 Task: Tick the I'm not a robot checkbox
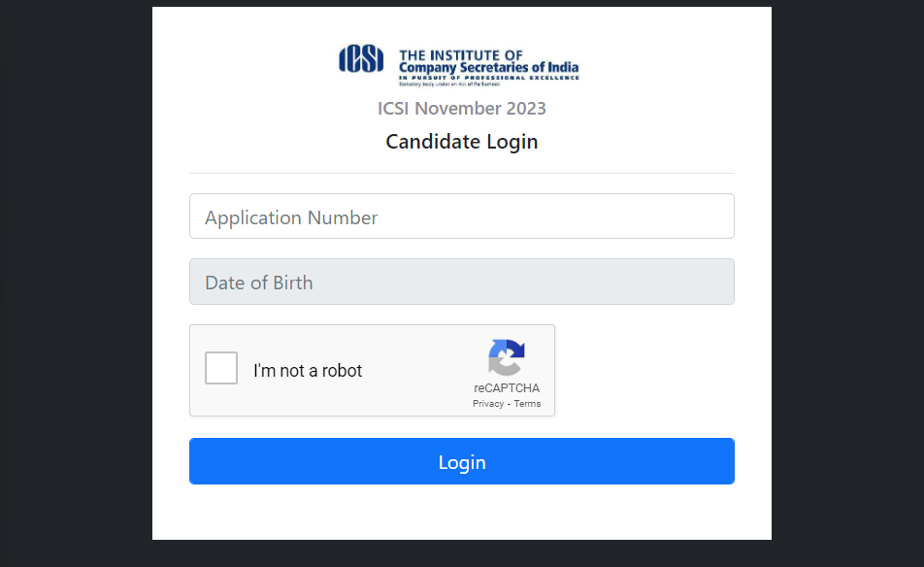click(221, 369)
